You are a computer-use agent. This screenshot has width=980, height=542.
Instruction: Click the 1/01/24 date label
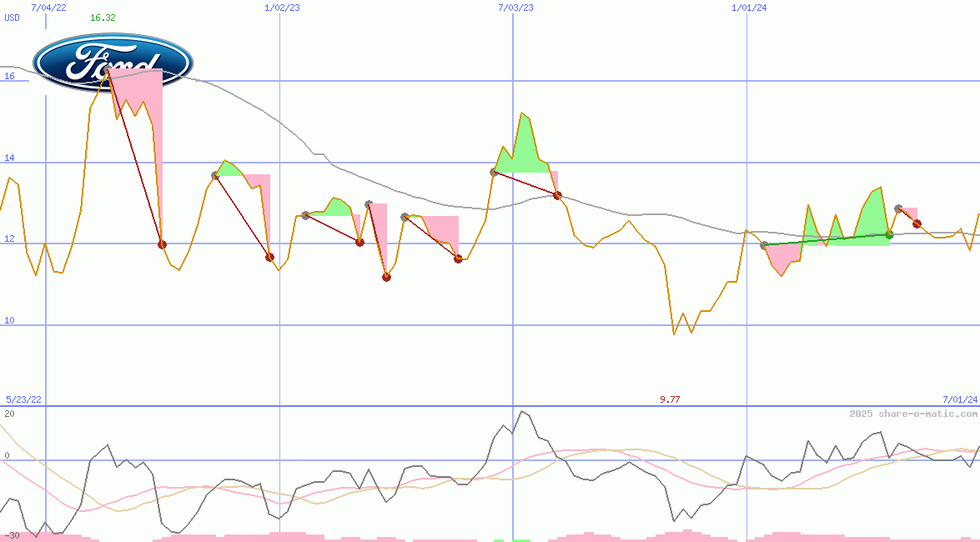pos(749,8)
